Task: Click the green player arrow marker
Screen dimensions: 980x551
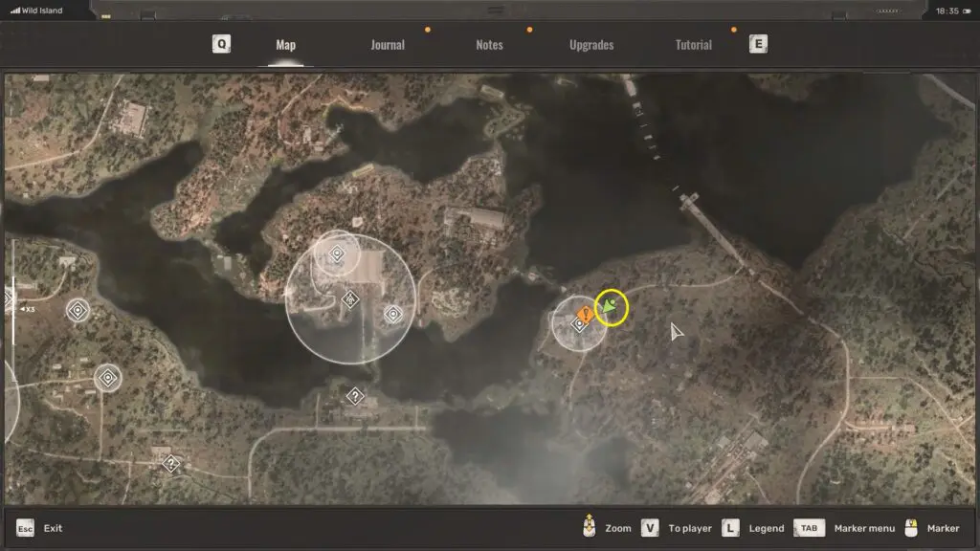Action: point(610,308)
